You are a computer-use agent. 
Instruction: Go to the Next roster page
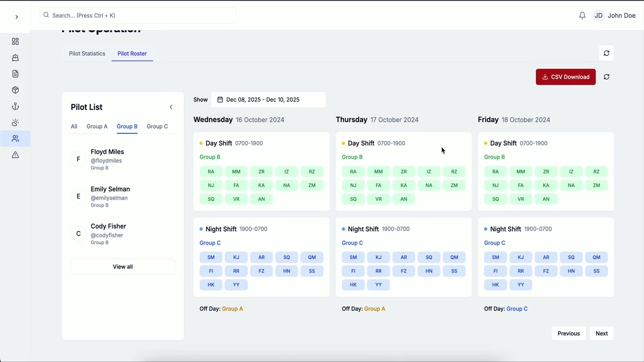coord(602,333)
